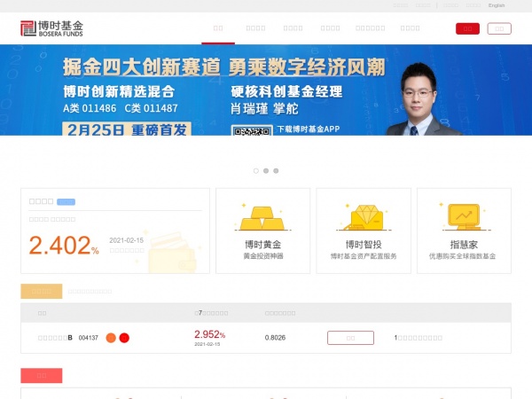Click the outlined button in 004137 row
532x399 pixels.
pos(350,338)
